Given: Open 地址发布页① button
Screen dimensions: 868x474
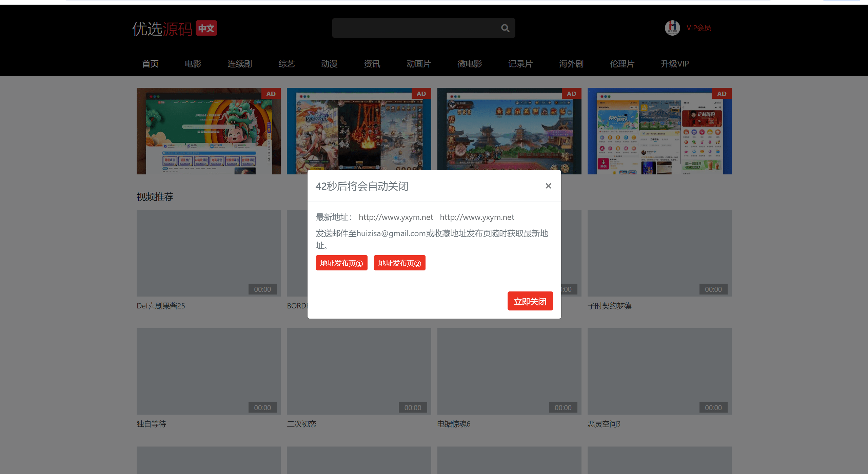Looking at the screenshot, I should pyautogui.click(x=341, y=263).
